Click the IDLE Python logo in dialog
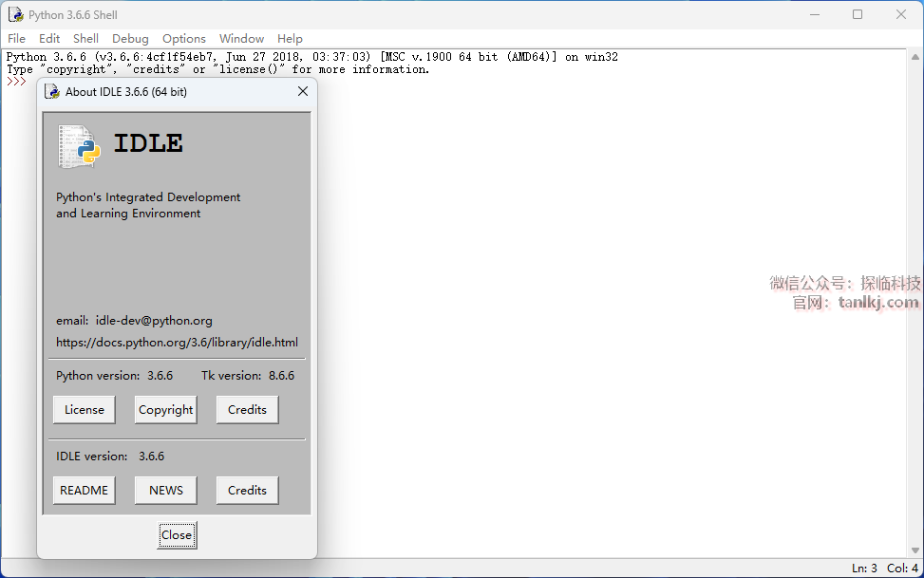This screenshot has width=924, height=578. 80,146
